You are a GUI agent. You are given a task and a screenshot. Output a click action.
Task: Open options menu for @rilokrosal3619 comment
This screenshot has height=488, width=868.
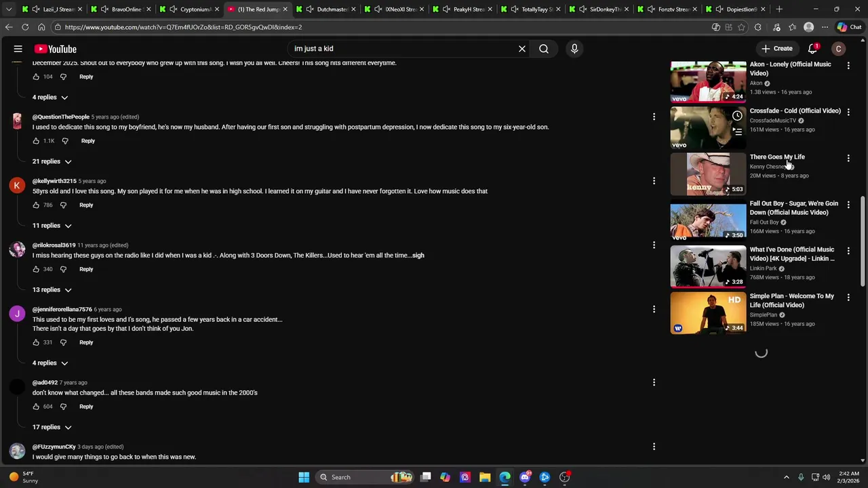pos(654,245)
